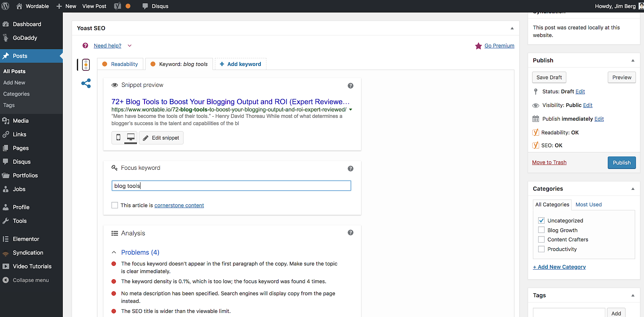644x317 pixels.
Task: Switch to the Readability tab
Action: (x=120, y=64)
